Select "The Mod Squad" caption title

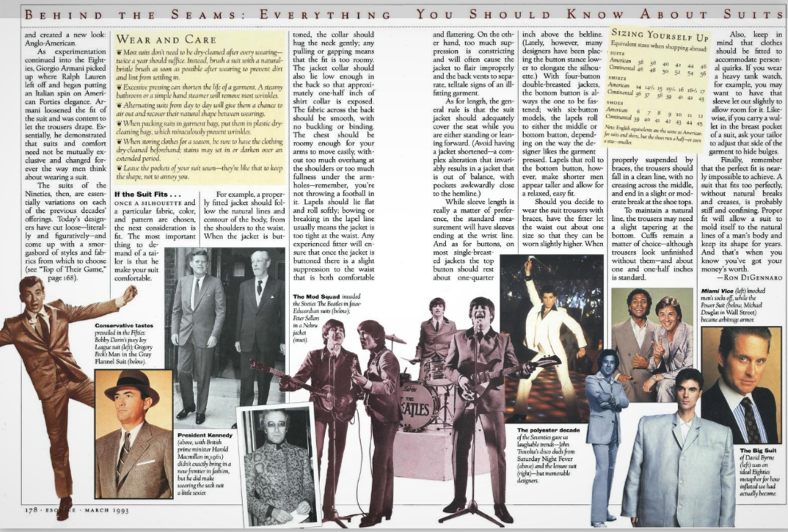[x=316, y=296]
